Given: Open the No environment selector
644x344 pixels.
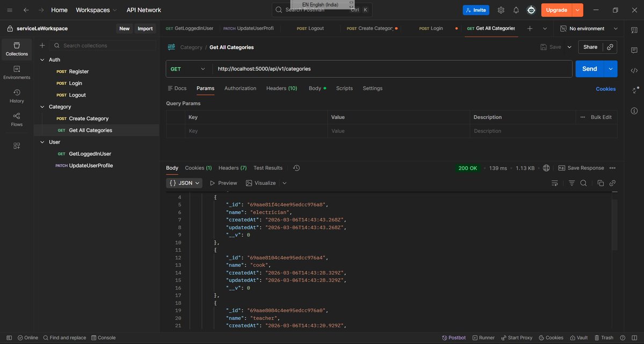Looking at the screenshot, I should 589,28.
